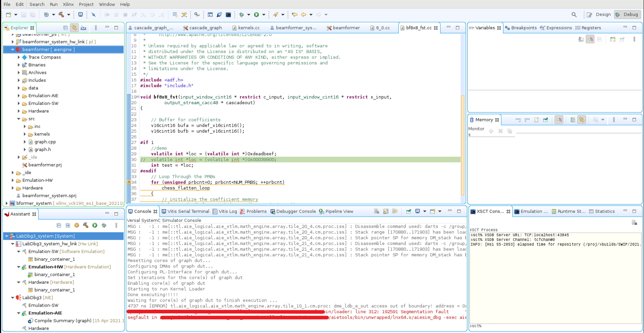The image size is (644, 333).
Task: Expand the Trace Compass tree node
Action: click(x=19, y=57)
